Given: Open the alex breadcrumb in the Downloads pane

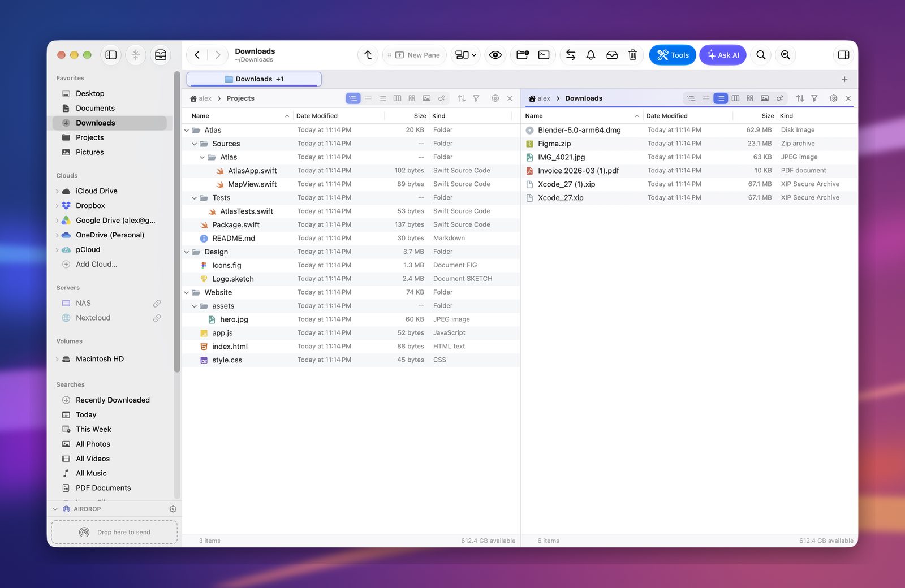Looking at the screenshot, I should [x=539, y=98].
